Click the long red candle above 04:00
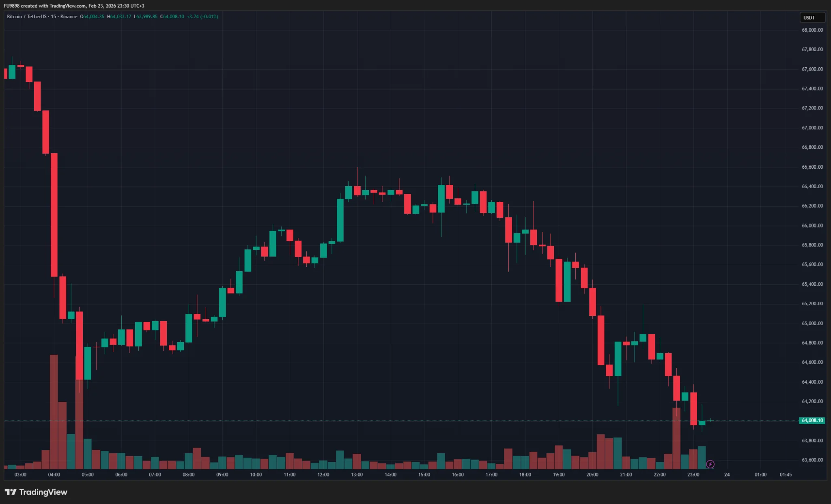Screen dimensions: 831x504 coord(54,215)
